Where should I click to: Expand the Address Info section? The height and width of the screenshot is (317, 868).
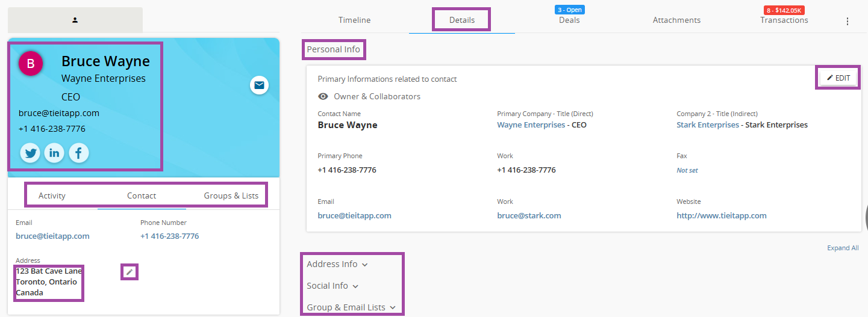point(337,264)
